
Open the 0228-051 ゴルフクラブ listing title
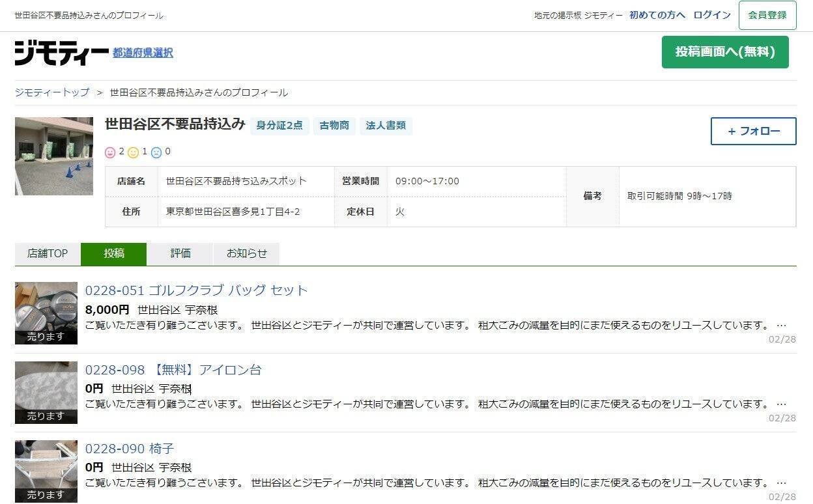tap(196, 290)
